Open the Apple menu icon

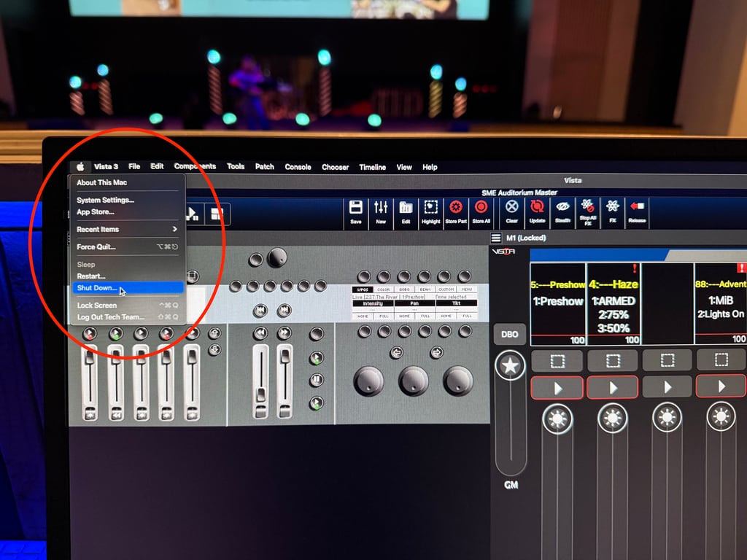(80, 167)
